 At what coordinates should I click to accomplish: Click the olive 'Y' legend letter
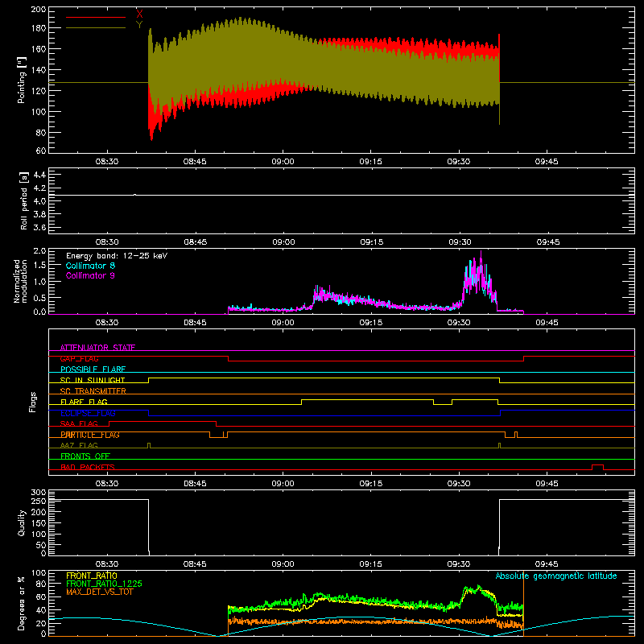coord(139,25)
